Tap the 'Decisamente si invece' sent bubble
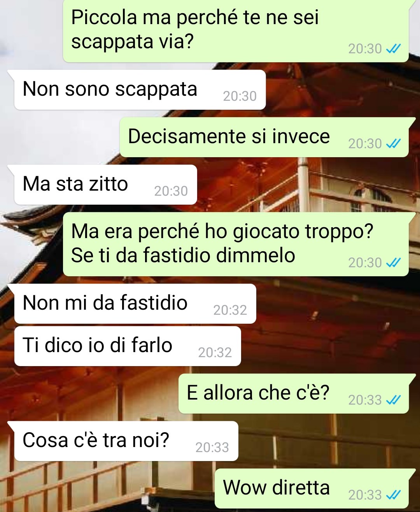Screen dimensions: 420x512 [x=264, y=137]
